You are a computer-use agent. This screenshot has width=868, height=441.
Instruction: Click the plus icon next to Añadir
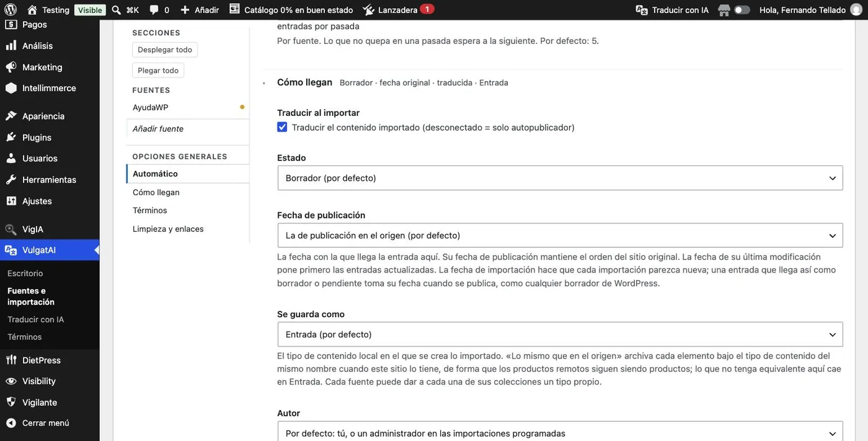point(185,10)
